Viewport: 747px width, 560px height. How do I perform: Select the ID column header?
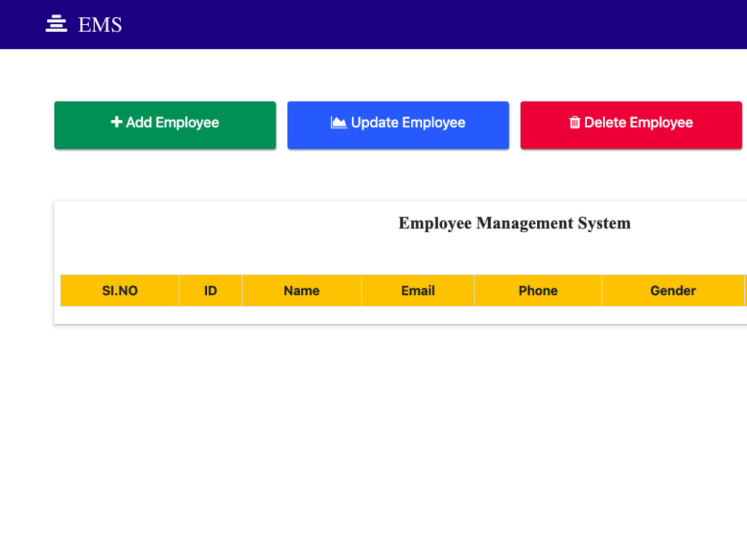point(211,290)
